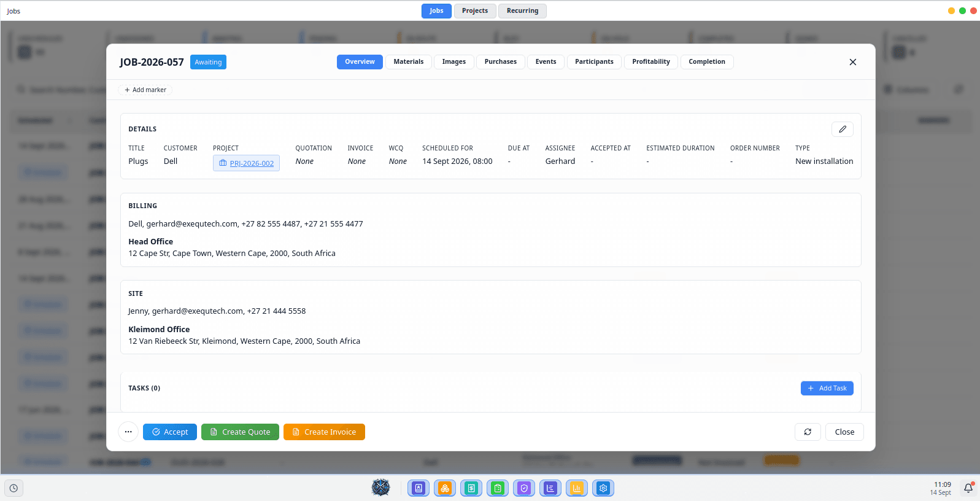Click the assignee name Gerhard
Viewport: 980px width, 501px height.
[560, 161]
